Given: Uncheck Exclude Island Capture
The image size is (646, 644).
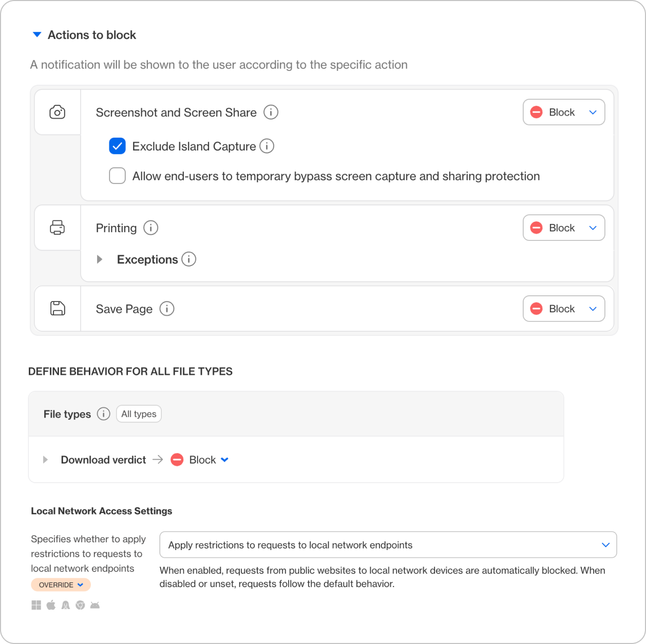Looking at the screenshot, I should tap(117, 146).
